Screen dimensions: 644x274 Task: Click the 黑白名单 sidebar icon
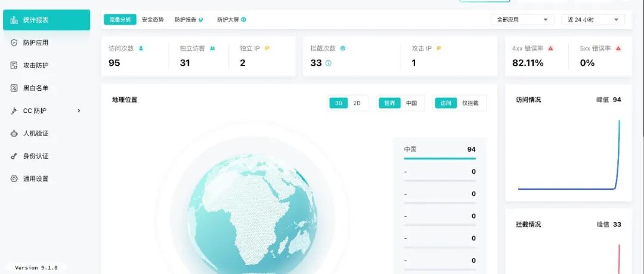click(14, 88)
